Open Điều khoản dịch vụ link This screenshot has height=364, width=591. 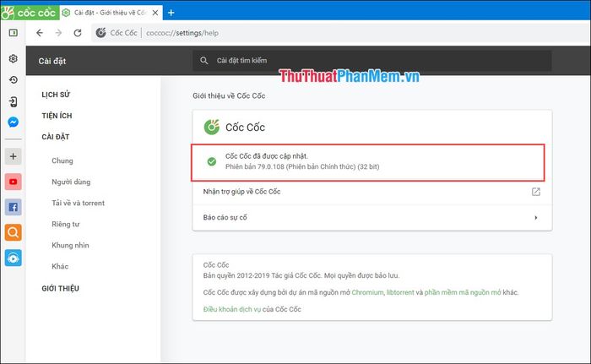(x=232, y=309)
